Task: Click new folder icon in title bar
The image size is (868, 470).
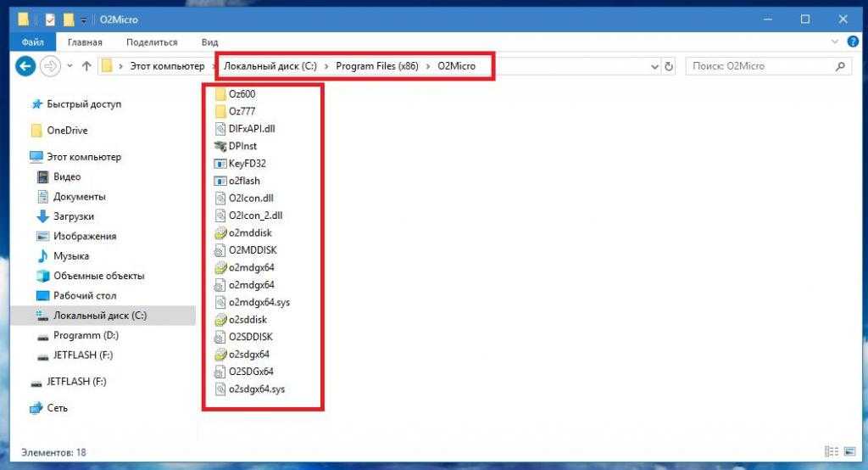Action: pyautogui.click(x=69, y=20)
